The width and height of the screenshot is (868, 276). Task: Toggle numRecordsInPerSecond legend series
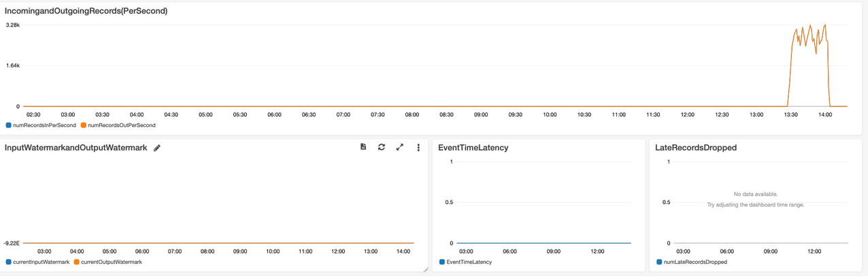41,126
